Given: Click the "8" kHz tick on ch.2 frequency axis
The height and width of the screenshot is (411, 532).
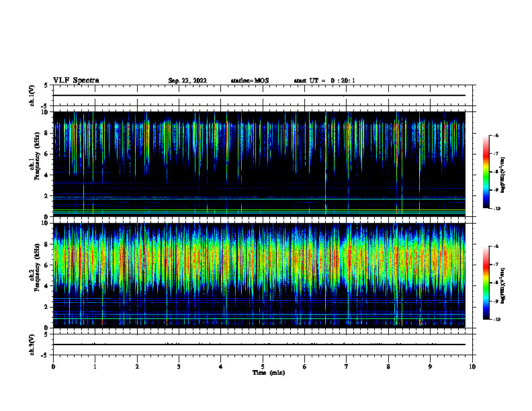Looking at the screenshot, I should pyautogui.click(x=47, y=244).
